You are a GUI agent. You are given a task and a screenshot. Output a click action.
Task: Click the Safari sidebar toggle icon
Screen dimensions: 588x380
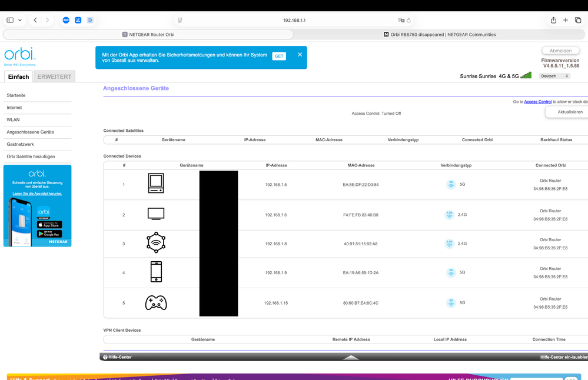pyautogui.click(x=10, y=20)
